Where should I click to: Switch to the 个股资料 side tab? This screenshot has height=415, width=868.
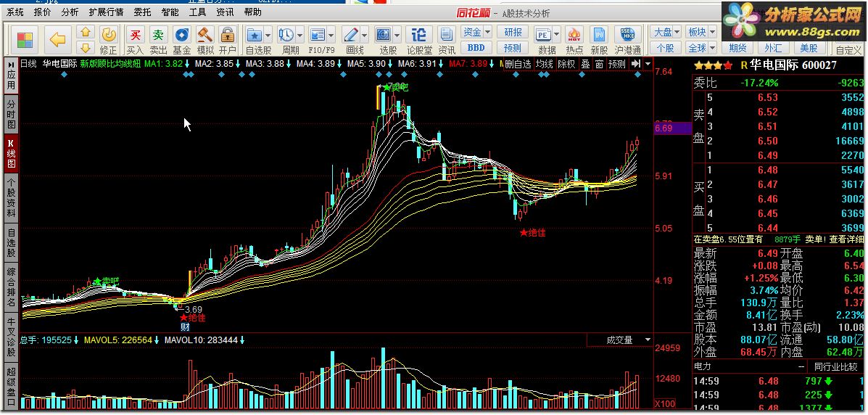click(11, 197)
